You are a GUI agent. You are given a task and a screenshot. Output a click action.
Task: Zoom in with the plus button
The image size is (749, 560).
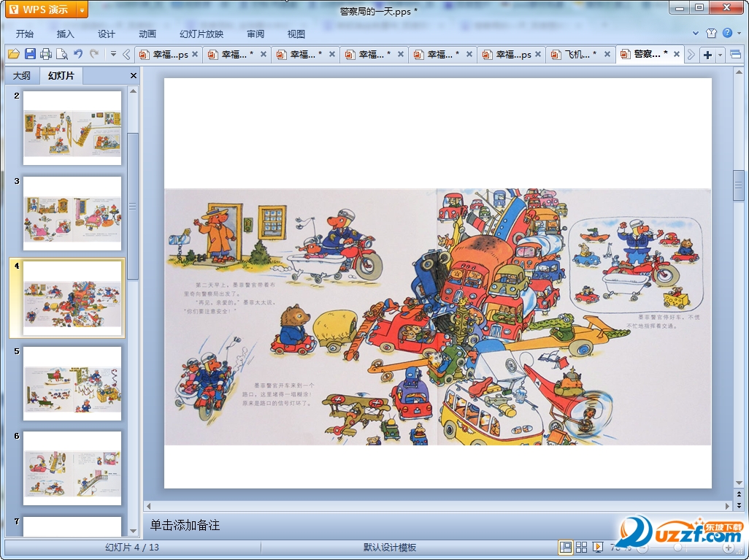729,548
